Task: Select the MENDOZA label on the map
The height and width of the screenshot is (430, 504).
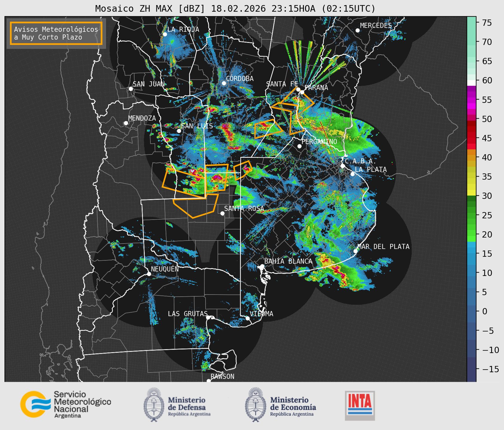Action: (x=142, y=118)
